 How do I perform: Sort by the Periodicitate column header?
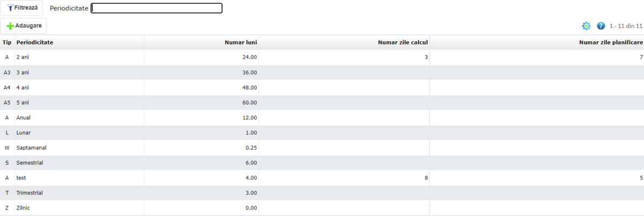pyautogui.click(x=35, y=42)
